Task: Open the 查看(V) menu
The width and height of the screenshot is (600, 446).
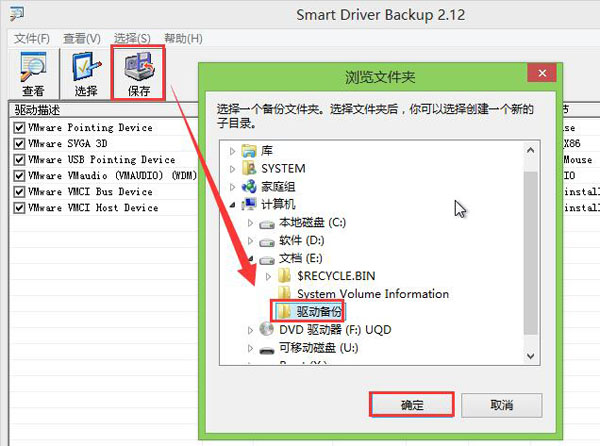Action: coord(82,38)
